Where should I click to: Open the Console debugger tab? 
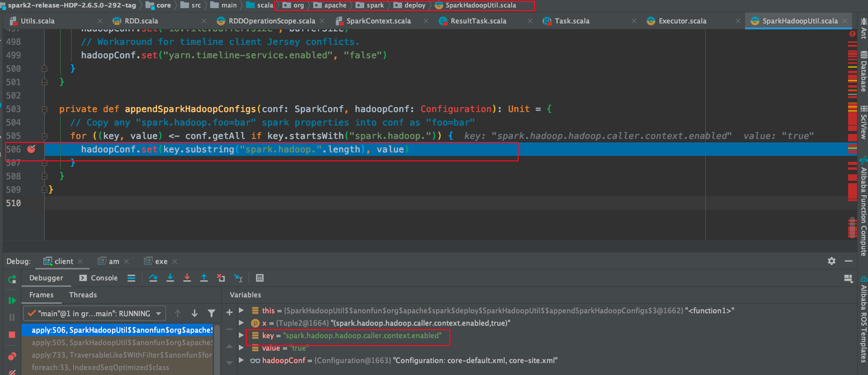point(99,278)
